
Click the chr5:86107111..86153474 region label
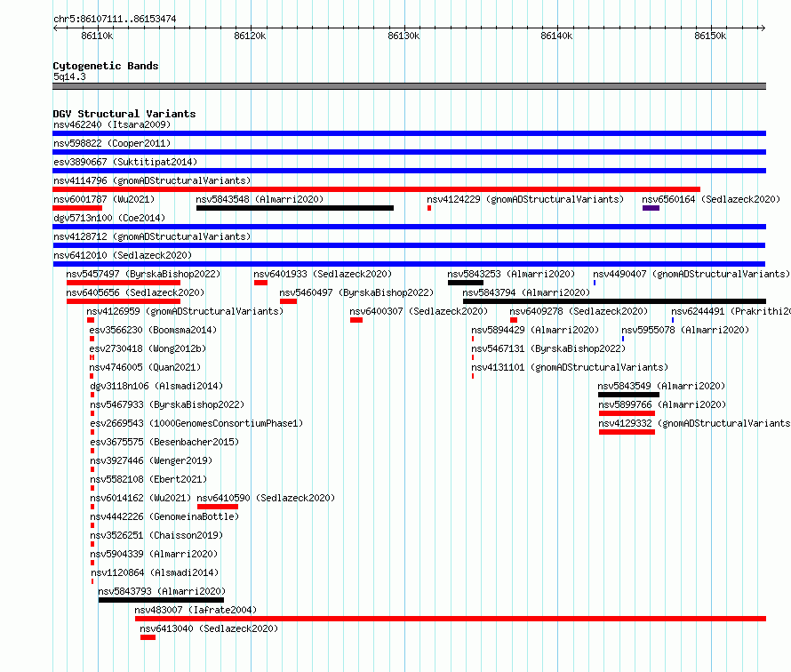[x=115, y=19]
